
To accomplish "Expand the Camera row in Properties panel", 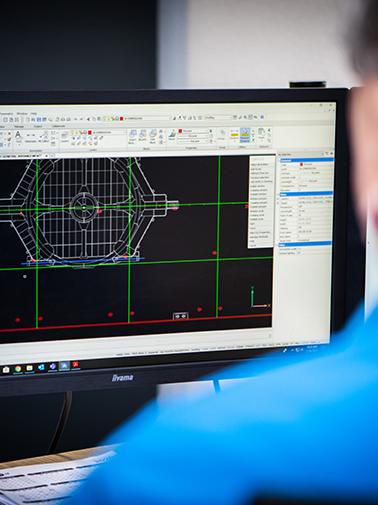I will 278,199.
